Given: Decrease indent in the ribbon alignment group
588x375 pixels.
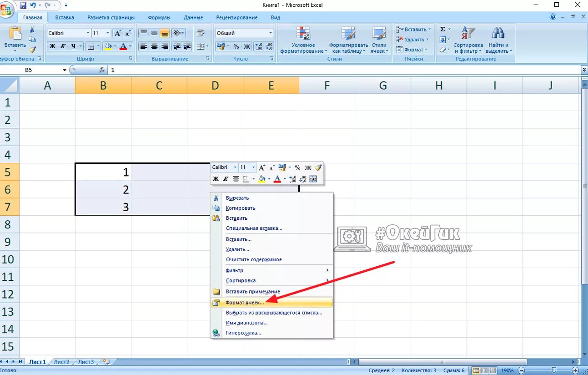Looking at the screenshot, I should coord(176,46).
